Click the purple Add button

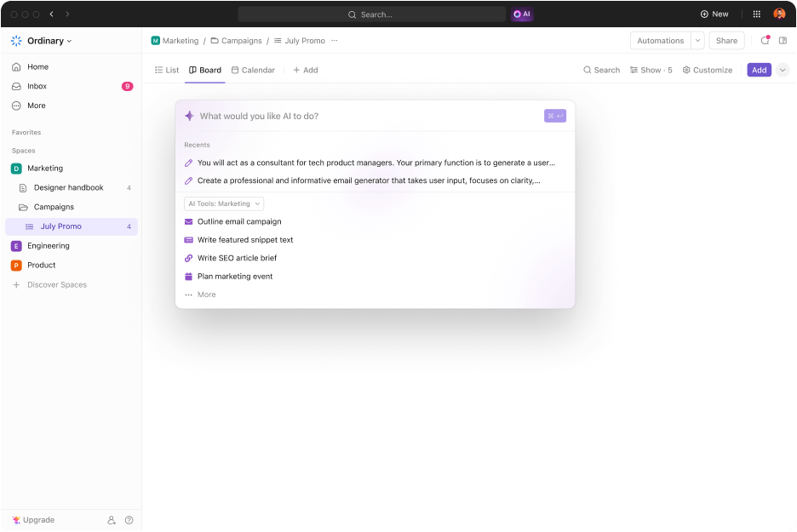pos(759,70)
